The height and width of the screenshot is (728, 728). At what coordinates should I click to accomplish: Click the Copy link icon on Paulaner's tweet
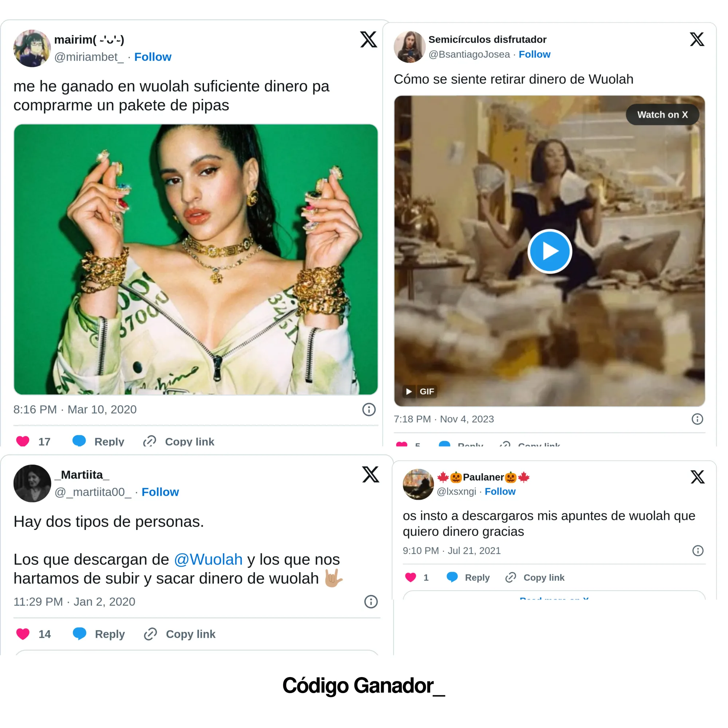(511, 578)
